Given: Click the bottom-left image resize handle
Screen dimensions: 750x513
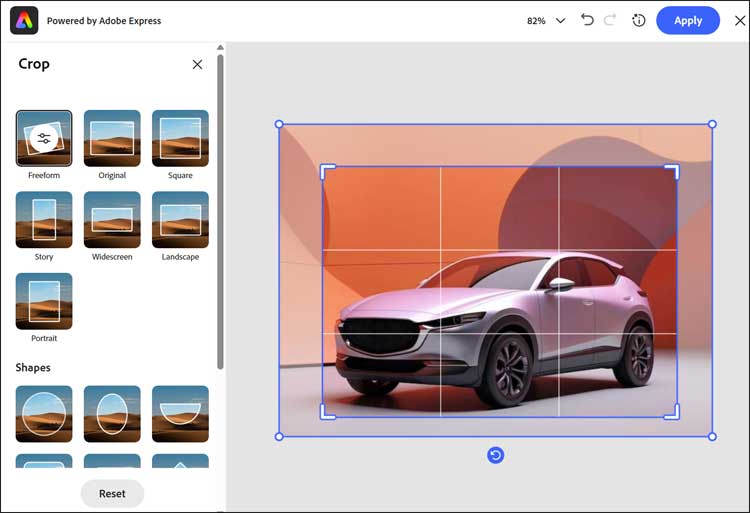Looking at the screenshot, I should [x=279, y=437].
